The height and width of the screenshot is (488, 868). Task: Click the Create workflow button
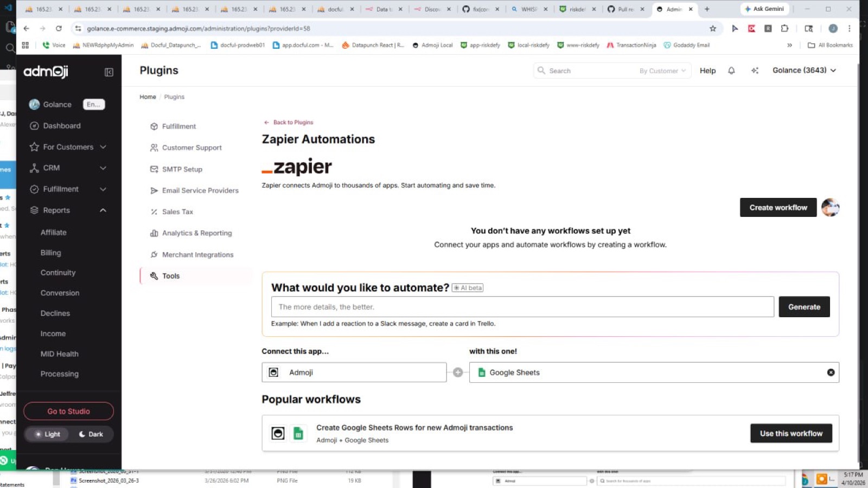coord(778,208)
